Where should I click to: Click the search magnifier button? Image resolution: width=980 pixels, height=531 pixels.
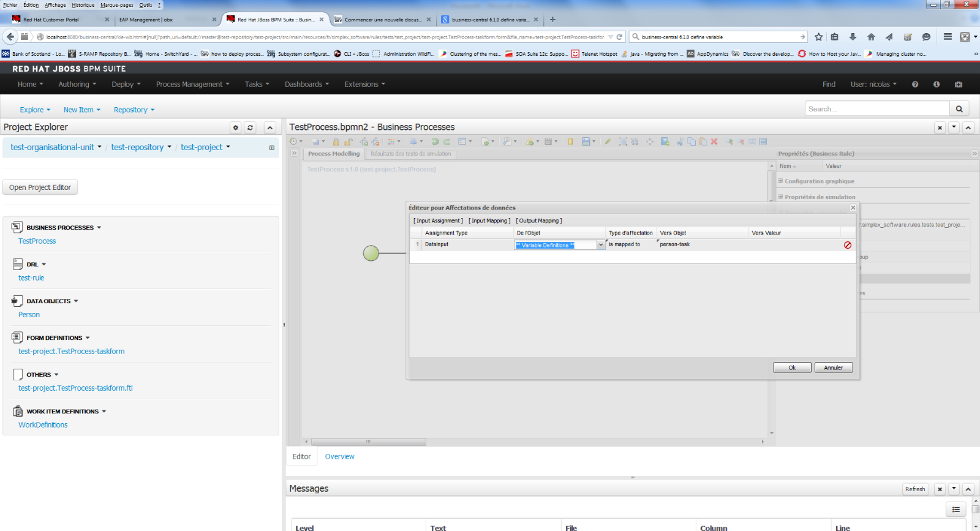pyautogui.click(x=959, y=109)
